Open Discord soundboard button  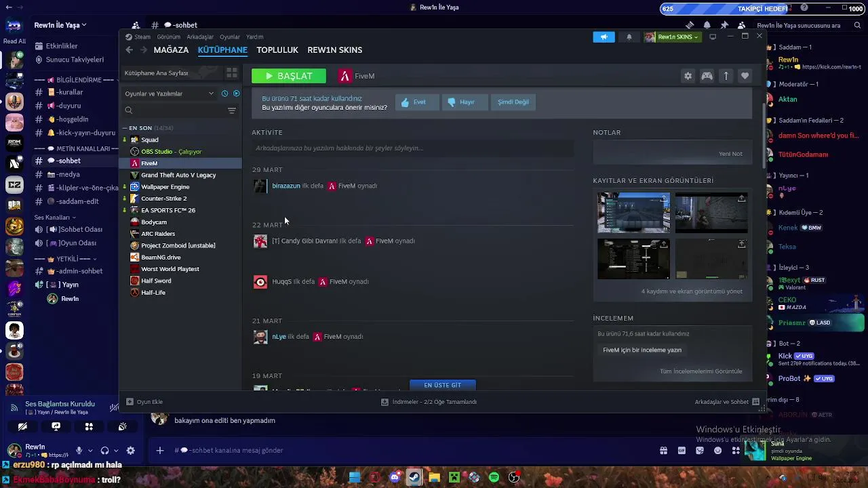click(122, 426)
